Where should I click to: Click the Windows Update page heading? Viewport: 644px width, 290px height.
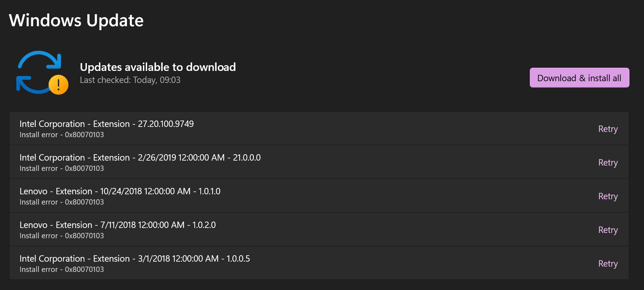click(x=76, y=20)
